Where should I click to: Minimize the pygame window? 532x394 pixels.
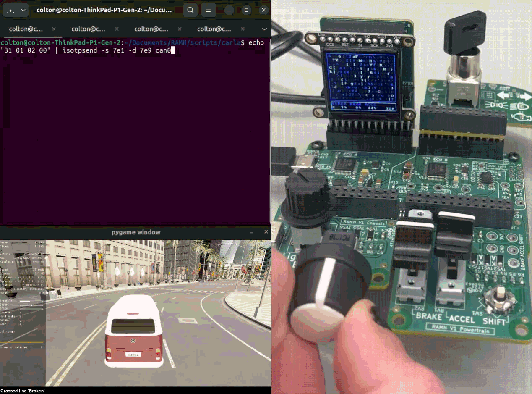click(252, 232)
